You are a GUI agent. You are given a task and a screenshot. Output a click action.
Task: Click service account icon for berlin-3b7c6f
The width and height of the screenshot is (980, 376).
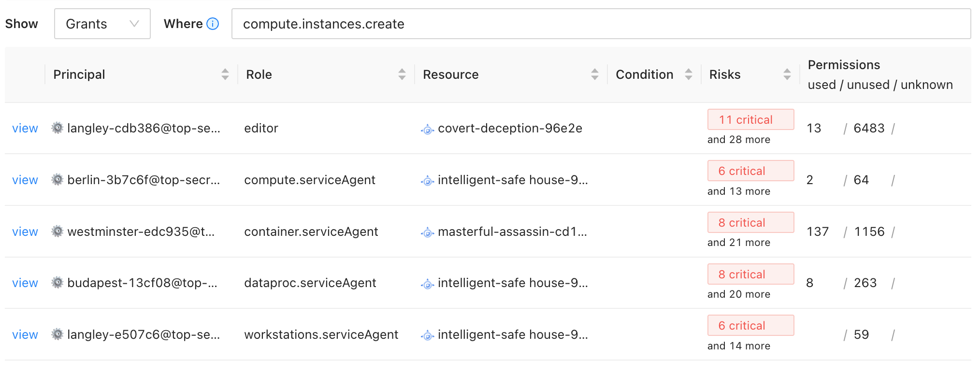tap(58, 180)
